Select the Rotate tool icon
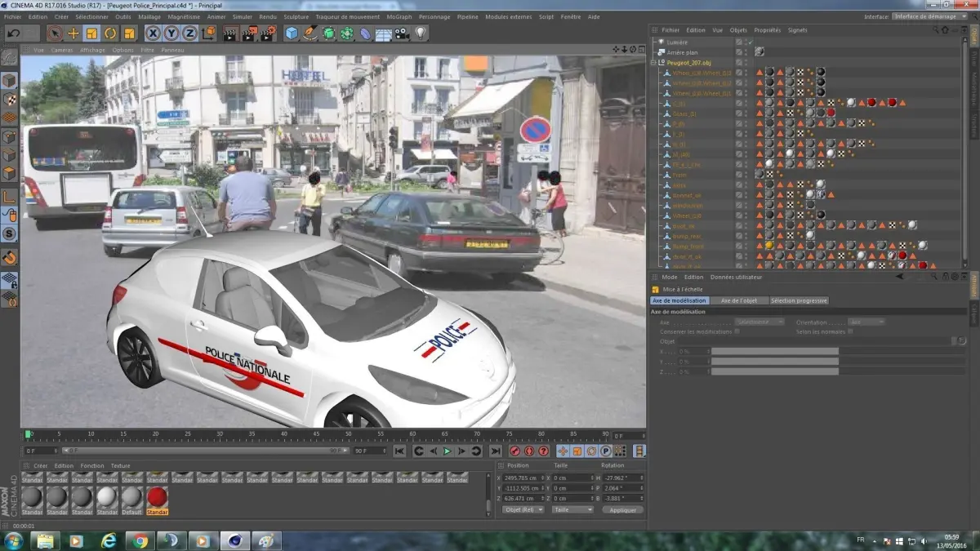Screen dimensions: 980x551 click(110, 33)
